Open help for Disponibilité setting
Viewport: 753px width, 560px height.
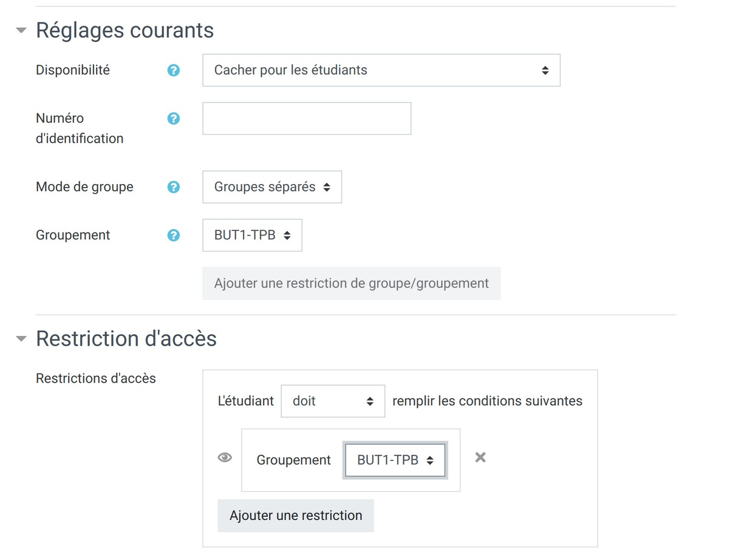(x=173, y=70)
